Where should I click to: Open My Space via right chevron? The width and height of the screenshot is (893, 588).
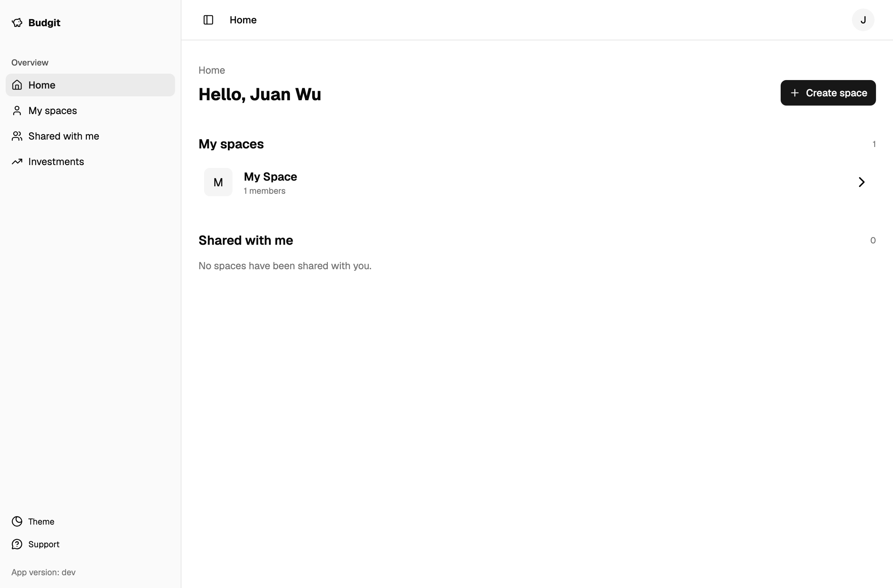[x=861, y=182]
